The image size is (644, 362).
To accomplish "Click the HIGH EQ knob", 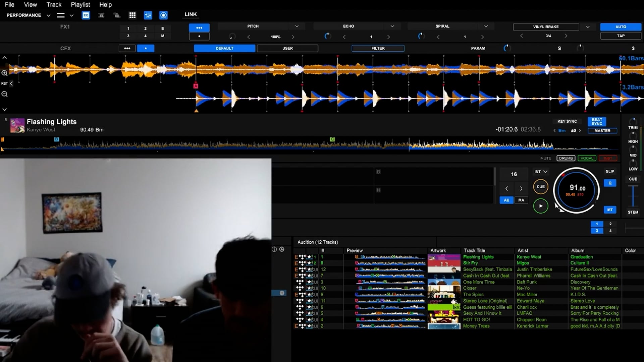I will tap(633, 135).
